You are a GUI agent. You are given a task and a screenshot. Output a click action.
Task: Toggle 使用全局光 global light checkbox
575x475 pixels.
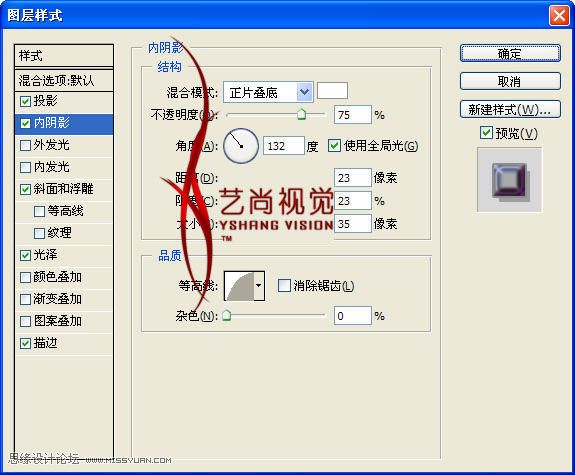tap(334, 146)
